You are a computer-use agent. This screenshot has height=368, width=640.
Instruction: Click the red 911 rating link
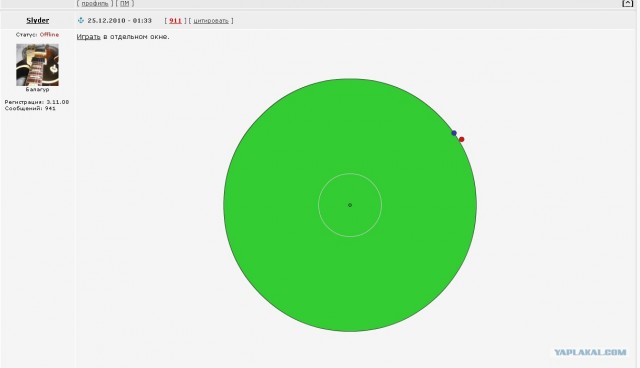point(175,20)
